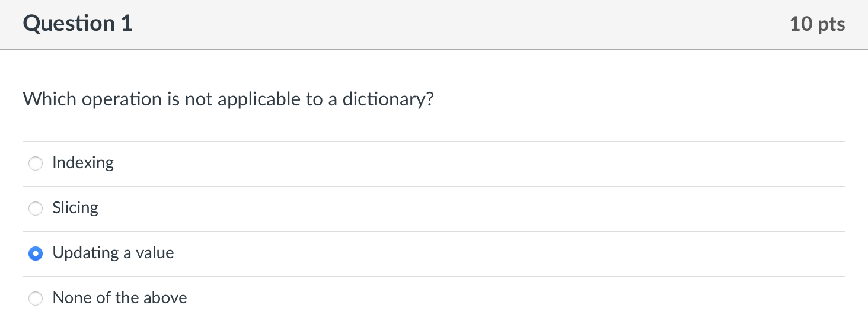Viewport: 868px width, 334px height.
Task: Select the Slicing radio button
Action: tap(36, 208)
